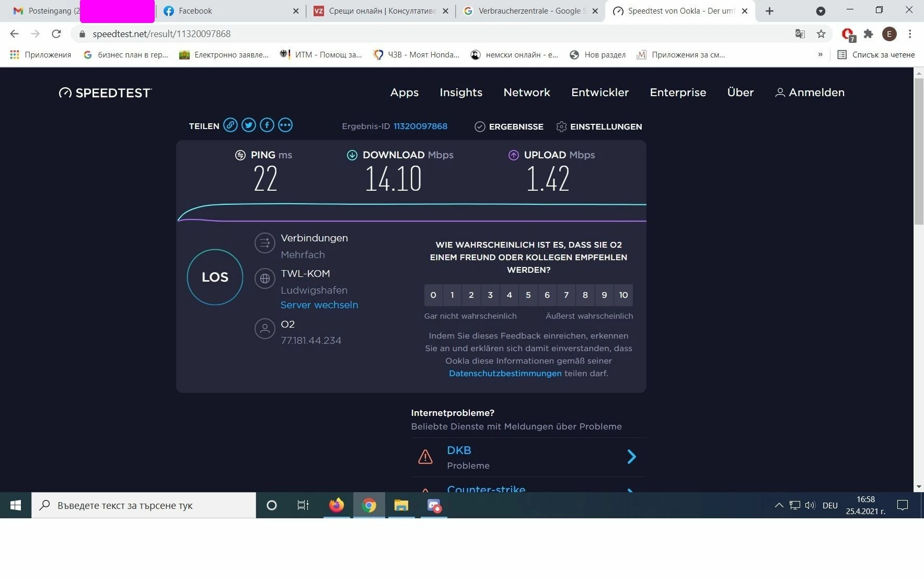Switch to the Facebook tab
Image resolution: width=924 pixels, height=581 pixels.
click(x=230, y=11)
